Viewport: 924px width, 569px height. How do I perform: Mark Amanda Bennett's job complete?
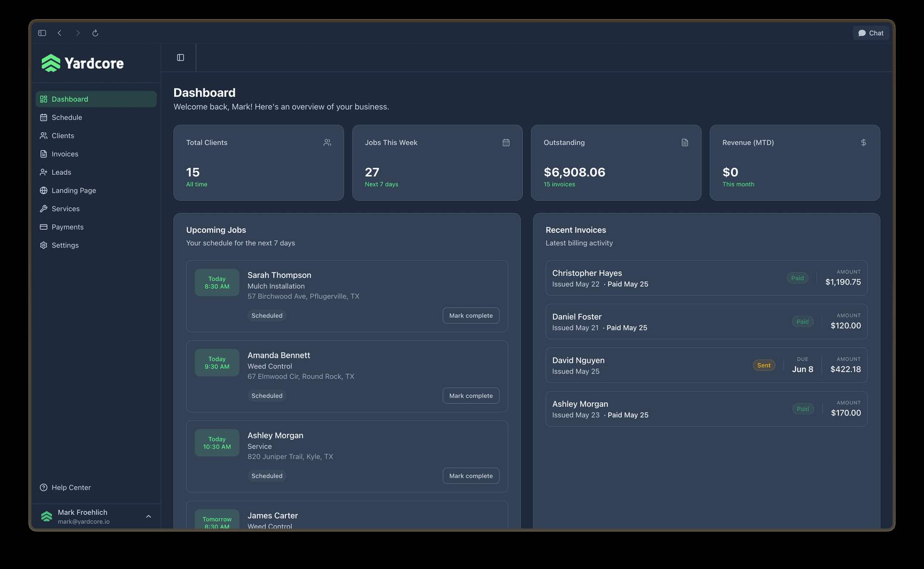[x=471, y=396]
